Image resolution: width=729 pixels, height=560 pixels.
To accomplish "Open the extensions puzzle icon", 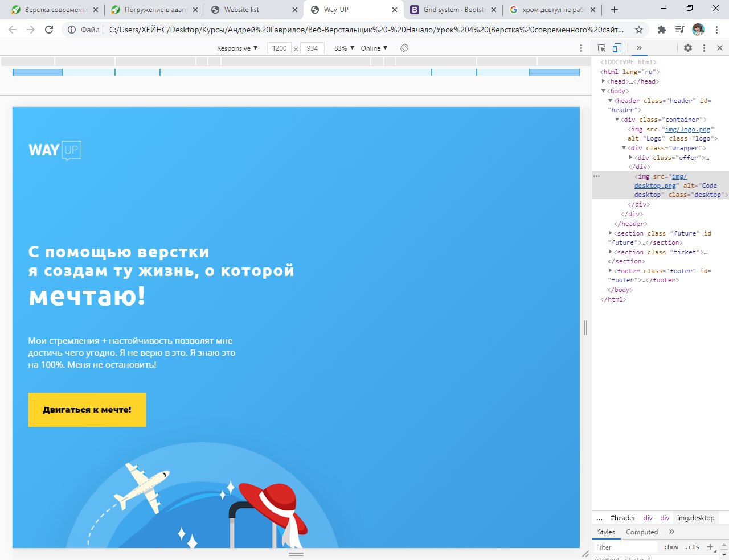I will 661,30.
